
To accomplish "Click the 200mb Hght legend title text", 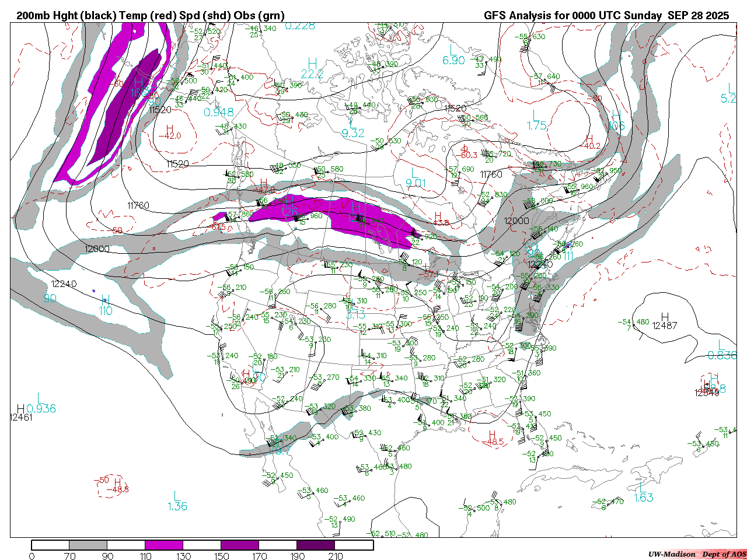I will click(x=151, y=16).
